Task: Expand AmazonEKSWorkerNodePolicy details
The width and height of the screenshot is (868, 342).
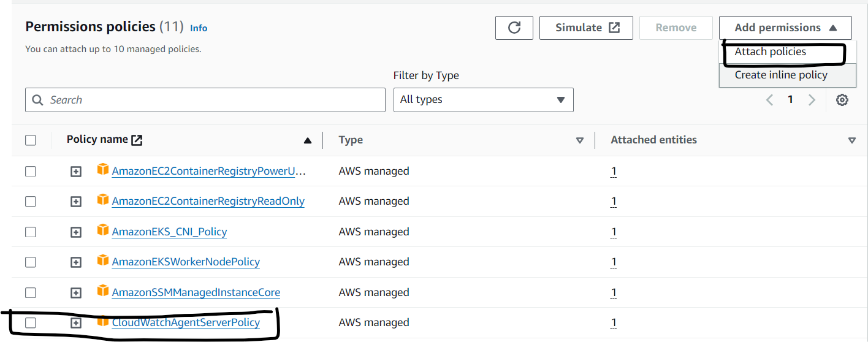Action: [x=76, y=262]
